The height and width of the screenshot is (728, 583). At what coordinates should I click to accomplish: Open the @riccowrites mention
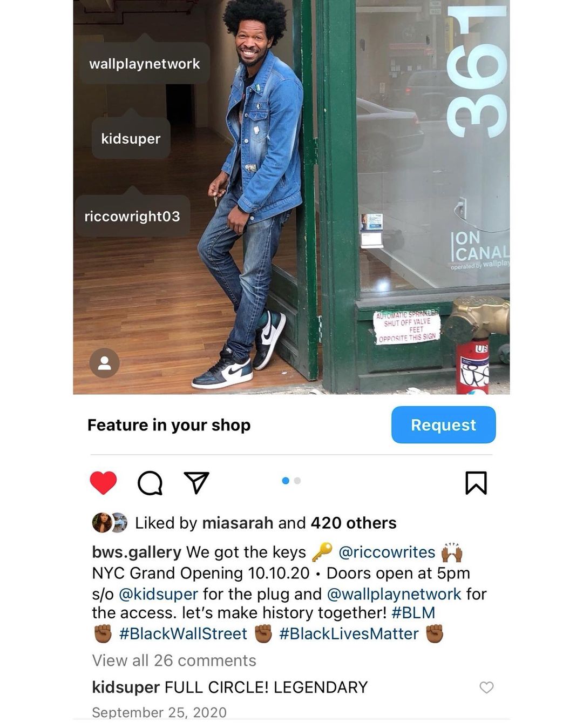[387, 552]
